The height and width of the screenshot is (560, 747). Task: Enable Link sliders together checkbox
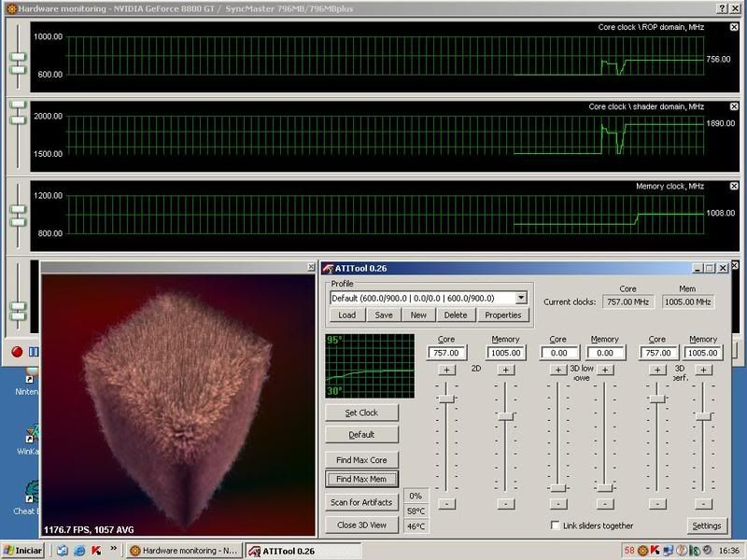click(x=557, y=525)
